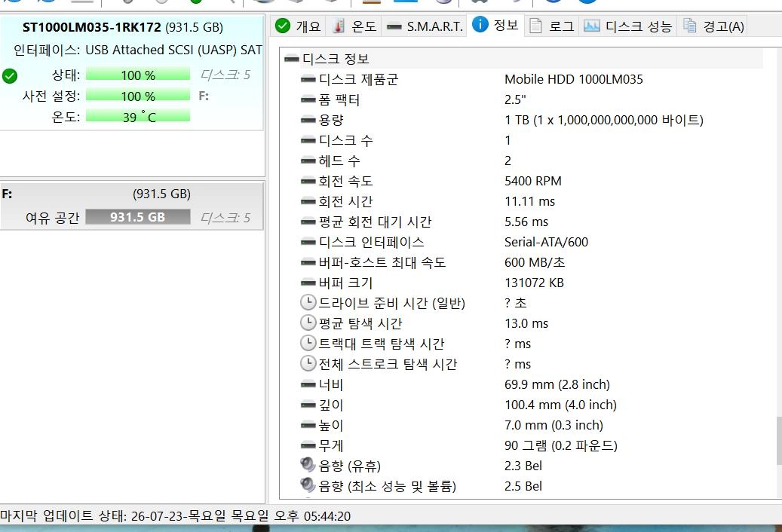Click the drive icon beside 버퍼 크기
The image size is (782, 532).
(x=308, y=283)
